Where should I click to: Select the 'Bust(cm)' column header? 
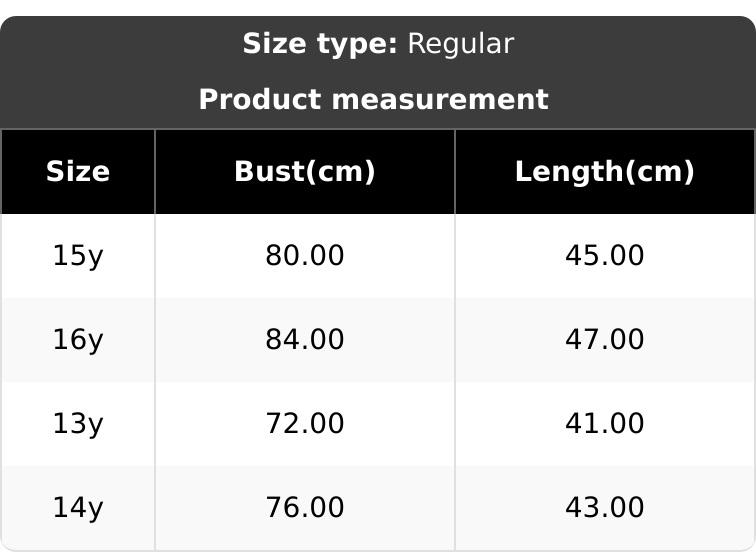pyautogui.click(x=305, y=172)
